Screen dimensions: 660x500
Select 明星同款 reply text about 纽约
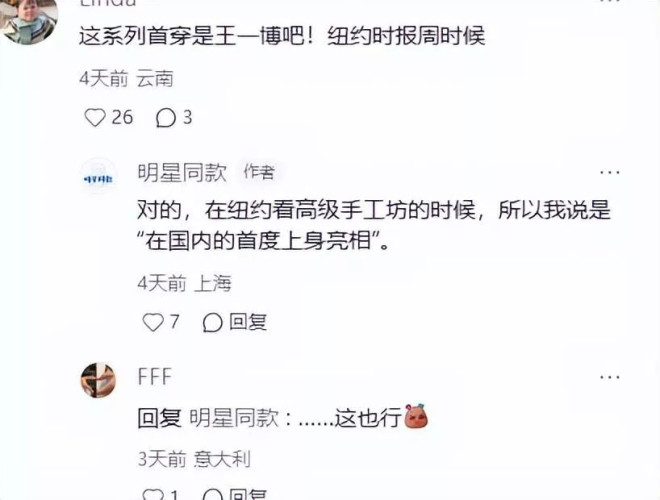[x=374, y=226]
